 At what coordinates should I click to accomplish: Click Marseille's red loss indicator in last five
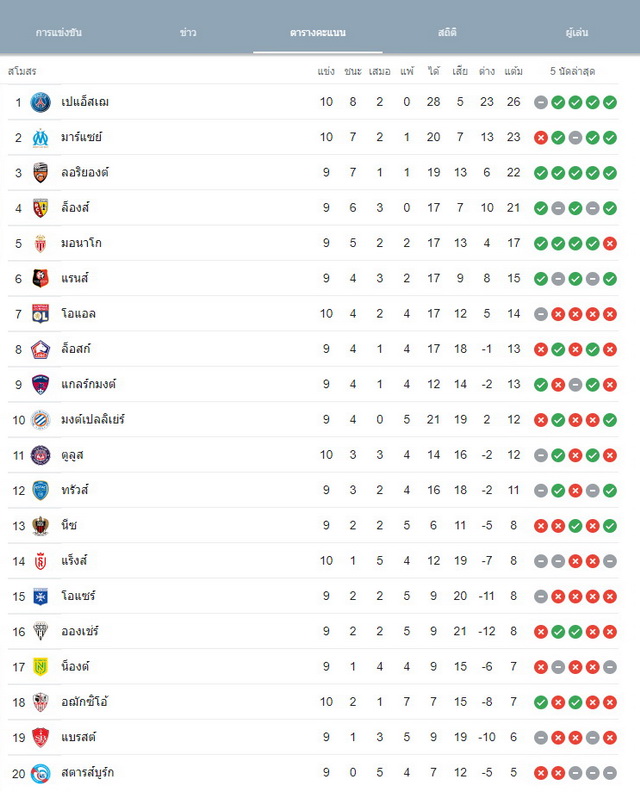[x=541, y=138]
